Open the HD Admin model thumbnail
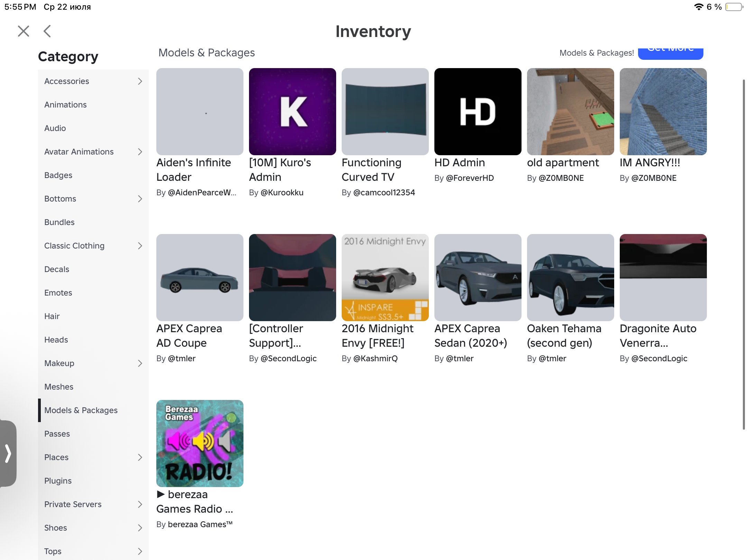This screenshot has height=560, width=747. point(478,112)
